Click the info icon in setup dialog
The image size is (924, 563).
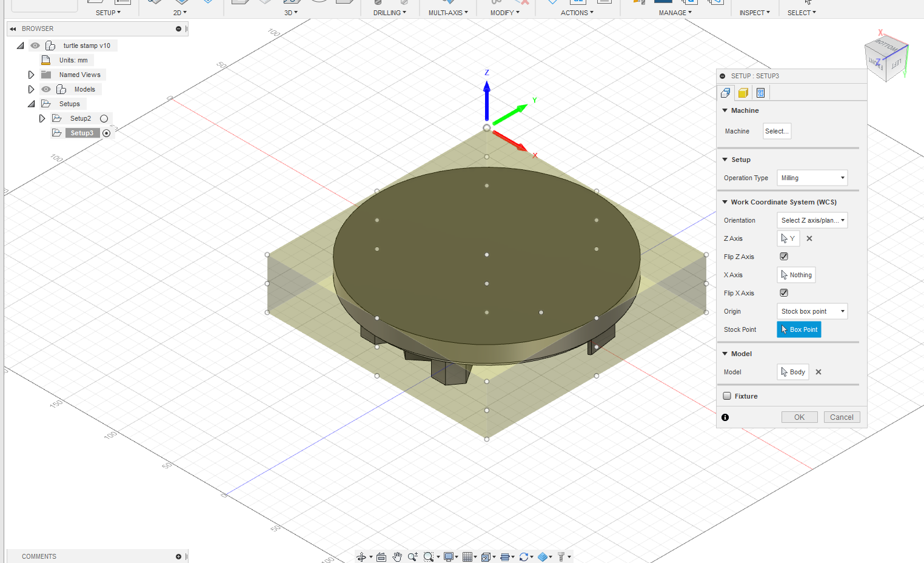(725, 417)
